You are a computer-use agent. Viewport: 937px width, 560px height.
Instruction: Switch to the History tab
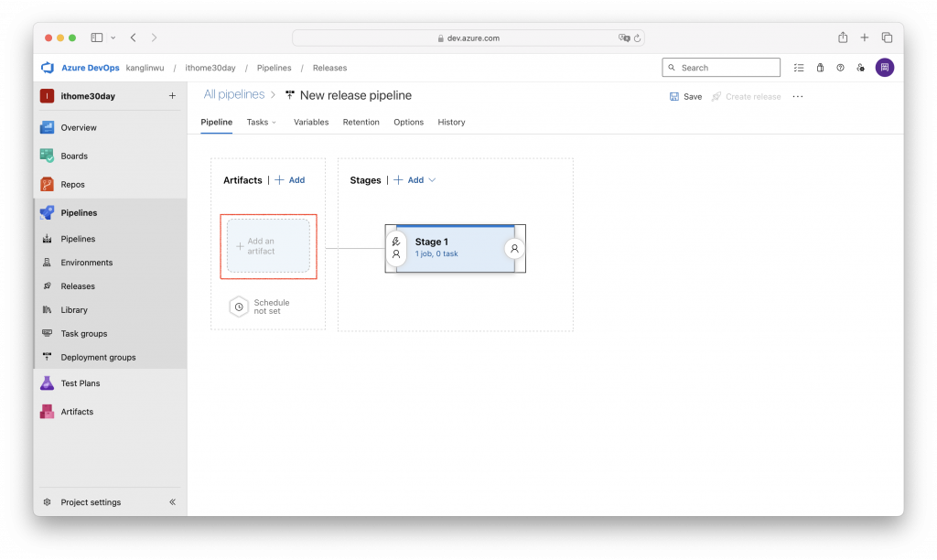(x=451, y=122)
